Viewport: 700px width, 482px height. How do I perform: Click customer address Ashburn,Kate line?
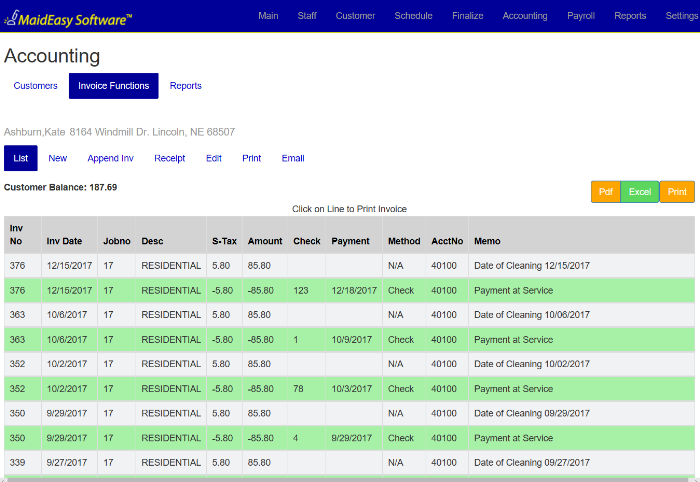pyautogui.click(x=119, y=132)
